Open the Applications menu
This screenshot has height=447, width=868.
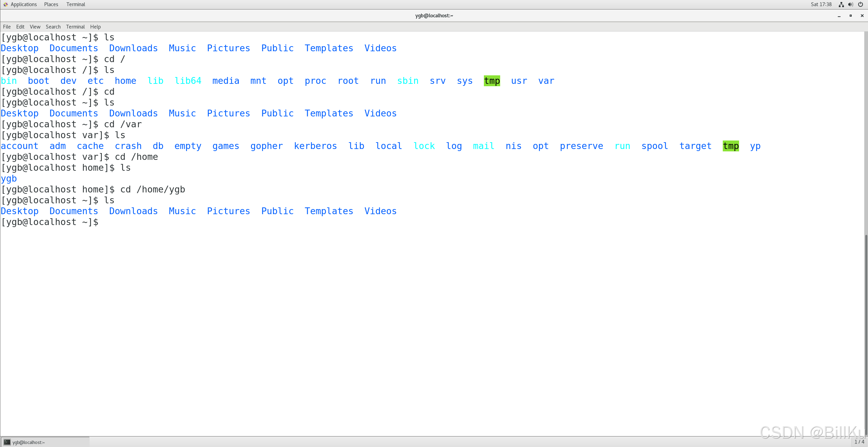(23, 4)
